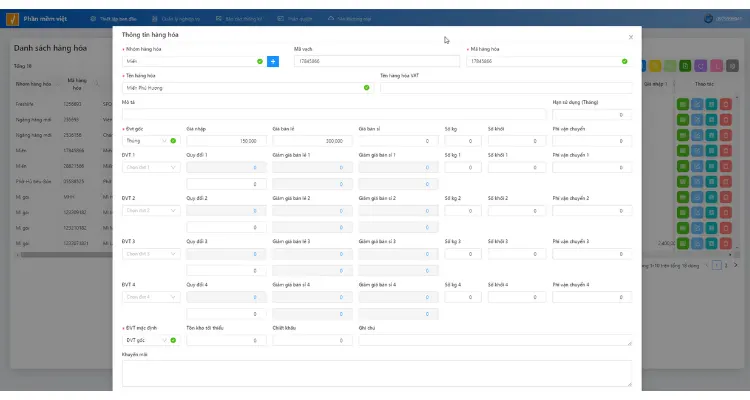Click the Giá bán lẻ field showing 200.000
The height and width of the screenshot is (400, 750).
(312, 141)
